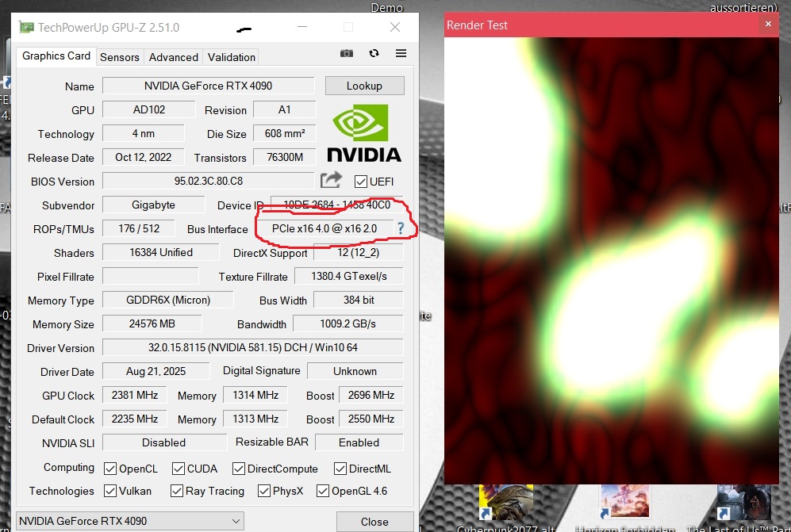Click the Default Clock value 2235 MHz
Screen dimensions: 791x532
click(135, 419)
